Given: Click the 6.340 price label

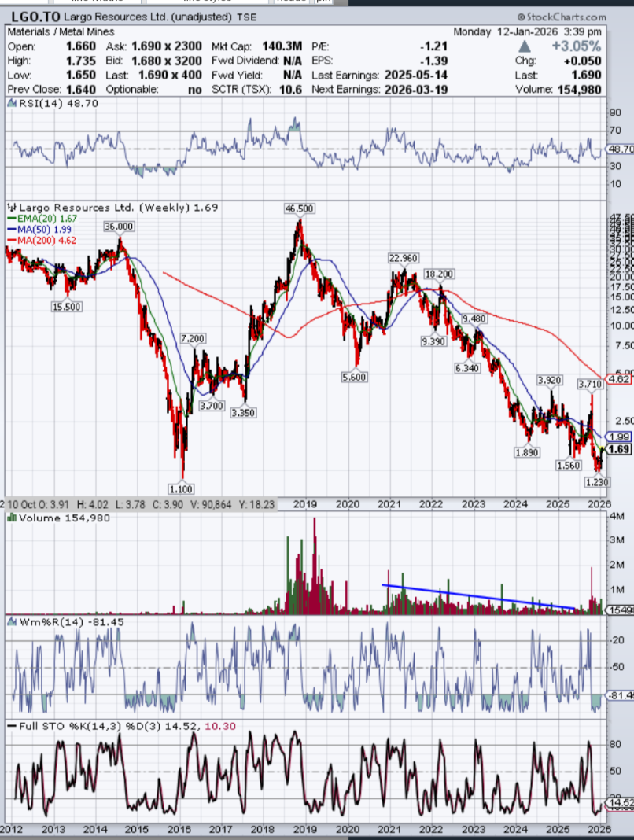Looking at the screenshot, I should [466, 369].
